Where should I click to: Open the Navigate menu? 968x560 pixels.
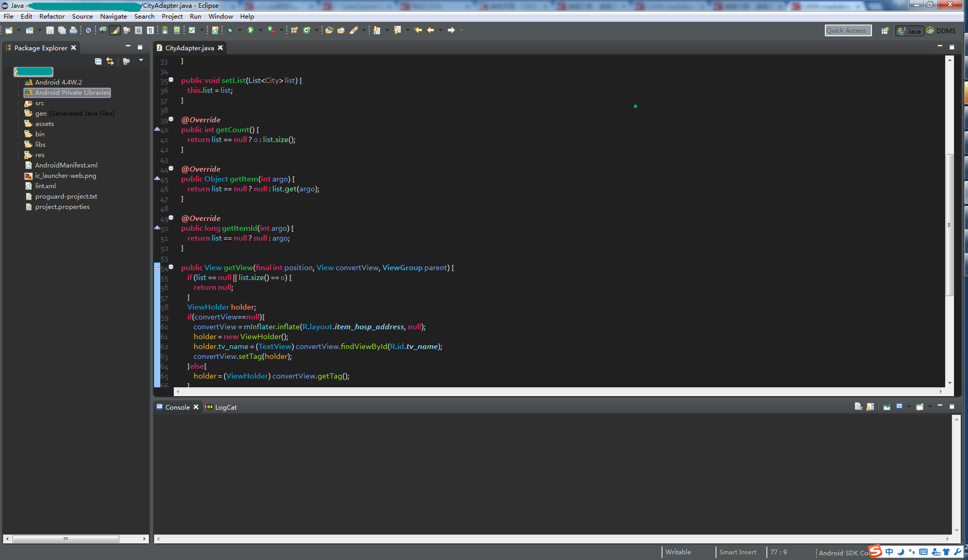click(x=113, y=16)
